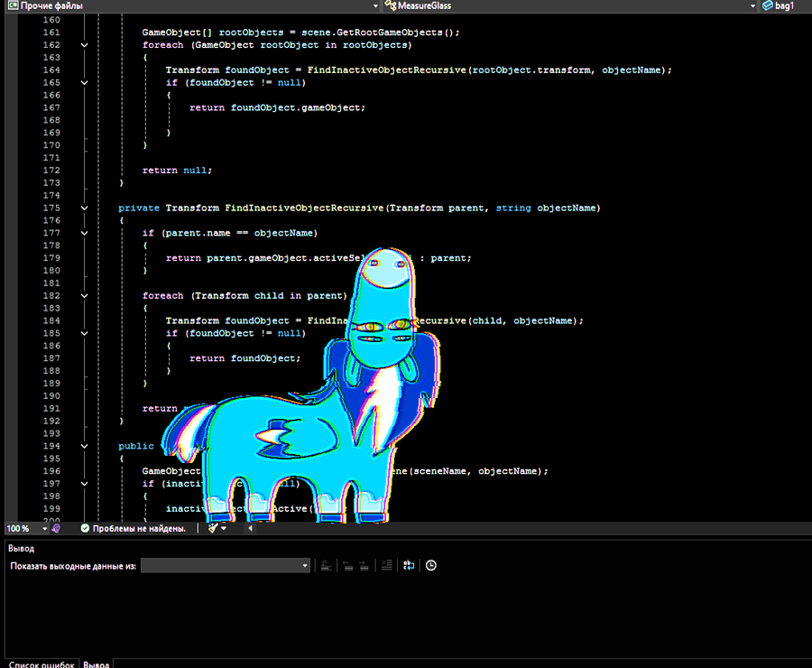Click the private keyword on line 175
The width and height of the screenshot is (812, 668).
139,209
